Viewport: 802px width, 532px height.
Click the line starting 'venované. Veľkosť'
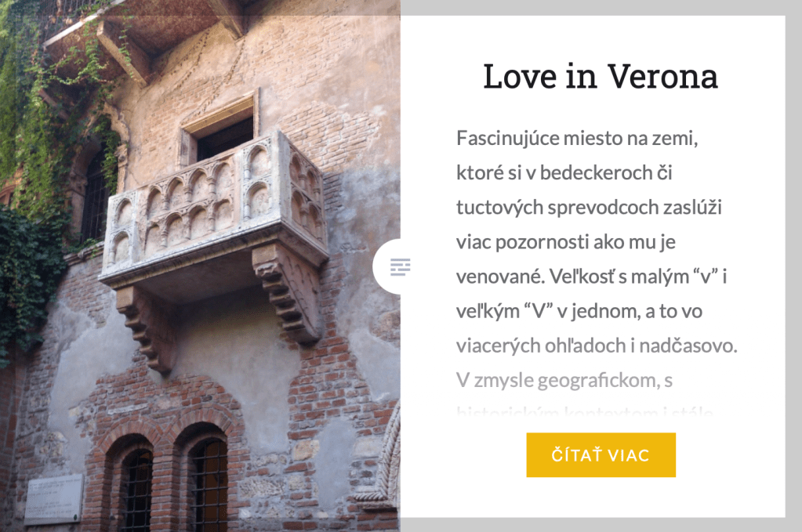click(x=591, y=277)
